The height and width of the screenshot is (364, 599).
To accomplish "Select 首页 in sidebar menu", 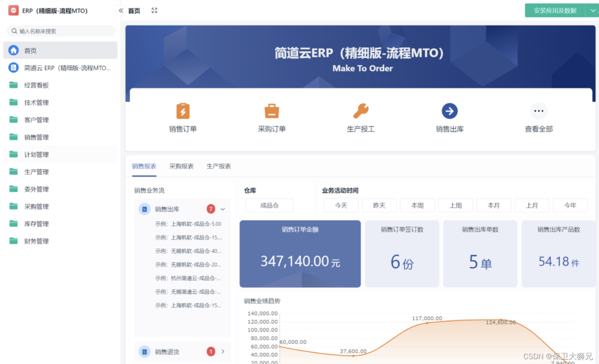I will [60, 50].
